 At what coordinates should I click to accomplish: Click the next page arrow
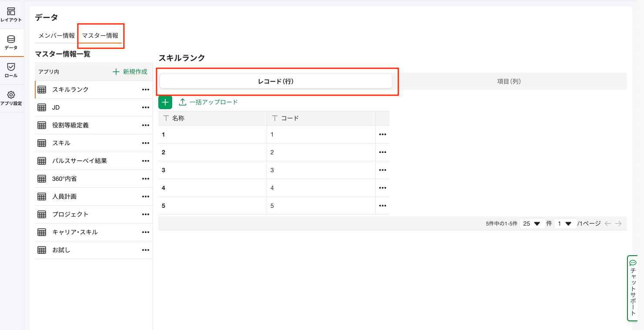click(x=618, y=223)
